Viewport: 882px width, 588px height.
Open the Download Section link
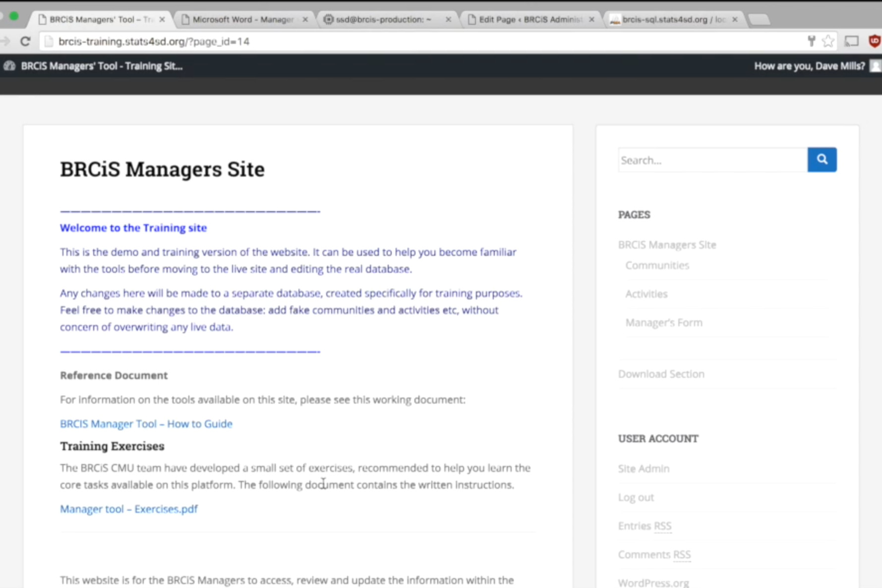[661, 374]
